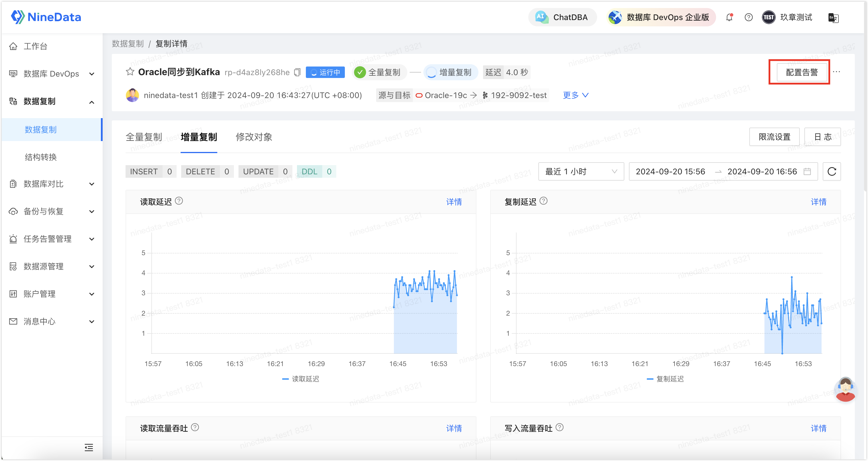Click the help icon beside 复制延迟
This screenshot has width=868, height=461.
pyautogui.click(x=544, y=201)
